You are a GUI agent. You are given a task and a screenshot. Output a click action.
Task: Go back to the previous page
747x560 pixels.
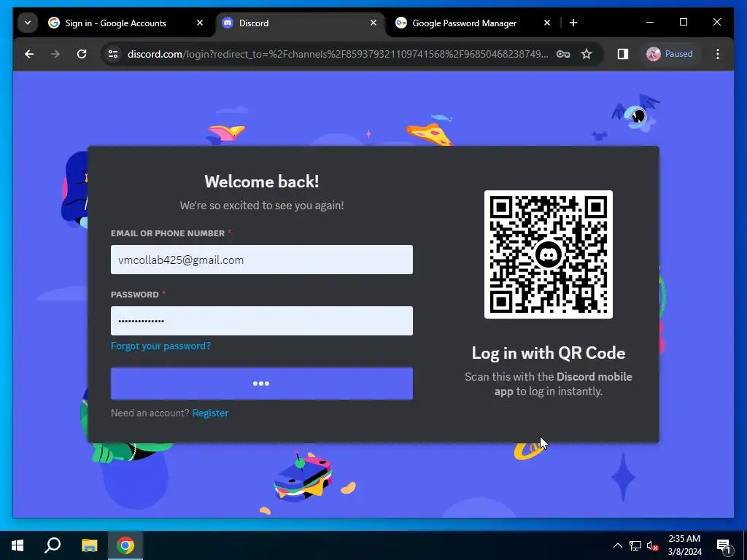pyautogui.click(x=29, y=54)
